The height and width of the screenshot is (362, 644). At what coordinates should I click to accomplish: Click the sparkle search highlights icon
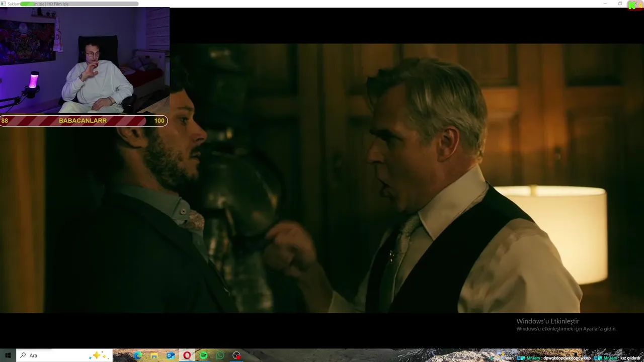[x=98, y=355]
